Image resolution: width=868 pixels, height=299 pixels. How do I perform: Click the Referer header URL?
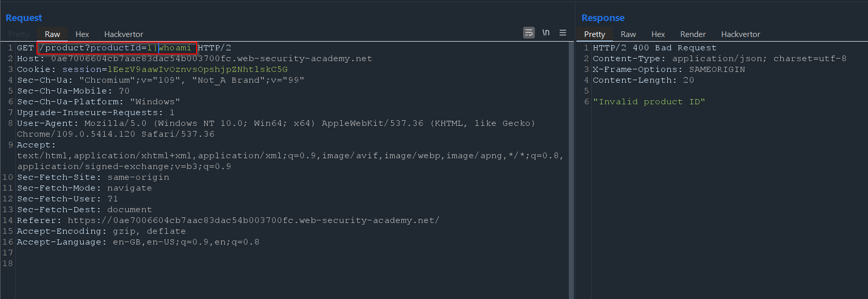coord(254,220)
